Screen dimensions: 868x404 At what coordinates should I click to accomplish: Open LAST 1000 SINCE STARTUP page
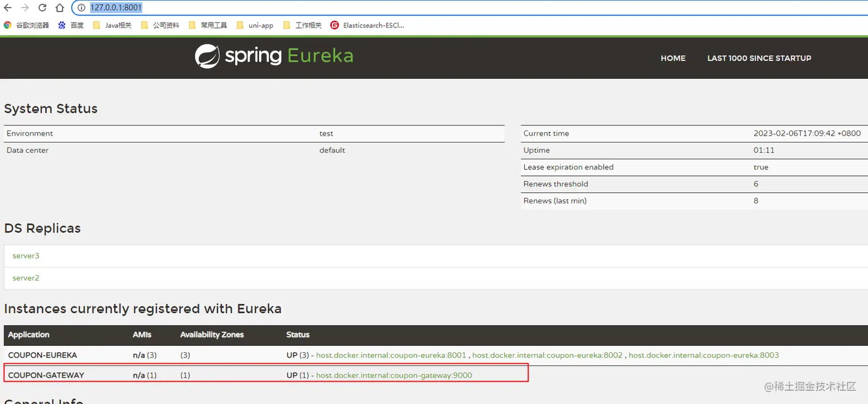[759, 58]
